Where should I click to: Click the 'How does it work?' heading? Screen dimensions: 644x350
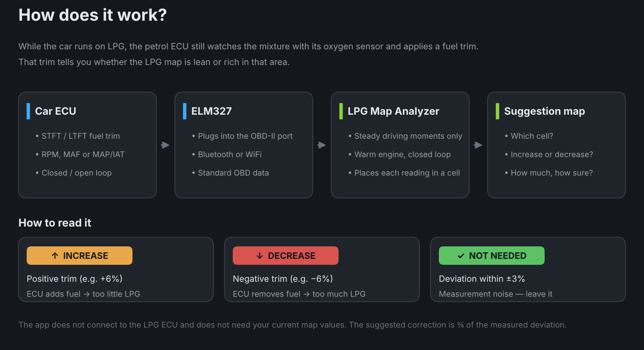point(92,15)
